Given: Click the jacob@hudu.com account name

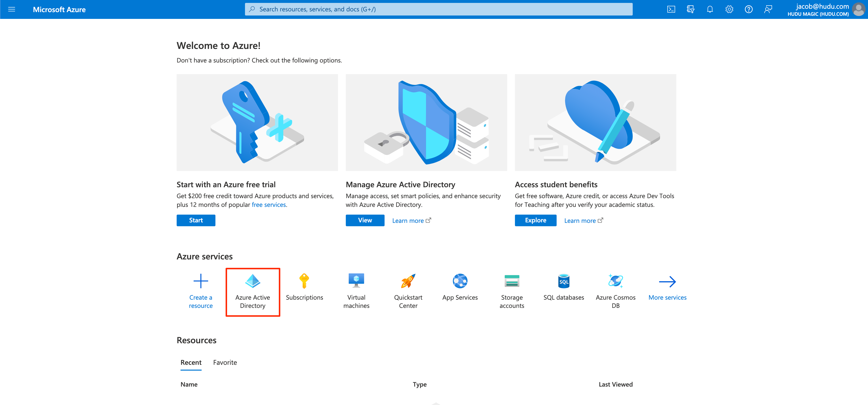Looking at the screenshot, I should (822, 6).
